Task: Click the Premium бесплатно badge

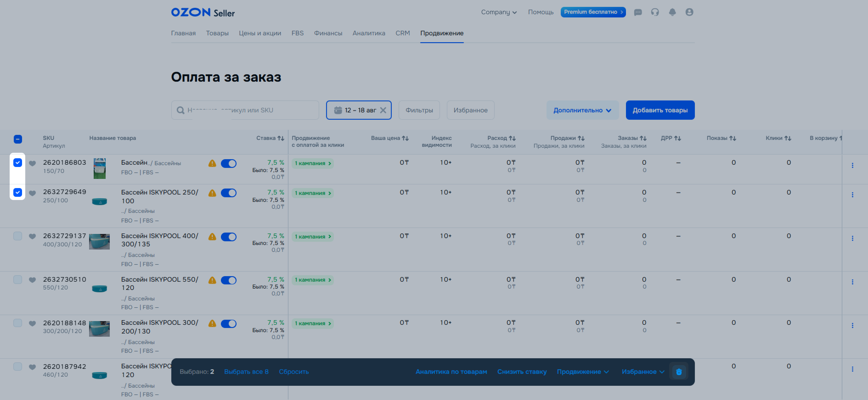Action: point(593,12)
